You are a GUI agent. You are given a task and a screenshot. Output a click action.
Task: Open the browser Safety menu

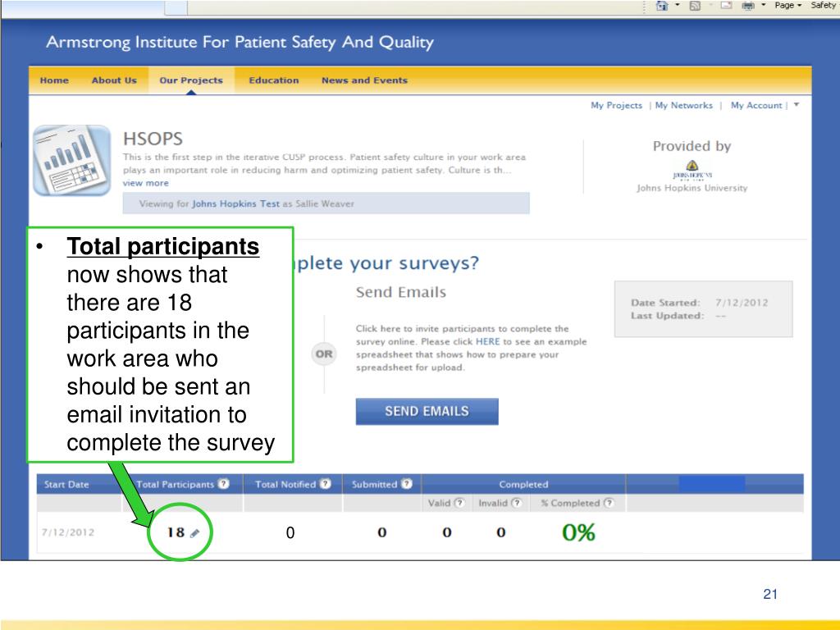tap(824, 6)
